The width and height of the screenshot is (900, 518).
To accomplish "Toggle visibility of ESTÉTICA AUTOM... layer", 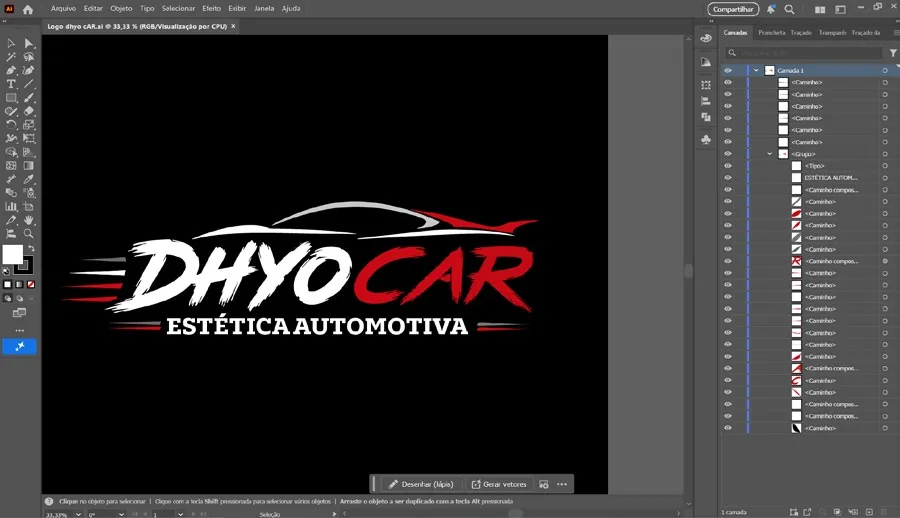I will click(728, 178).
